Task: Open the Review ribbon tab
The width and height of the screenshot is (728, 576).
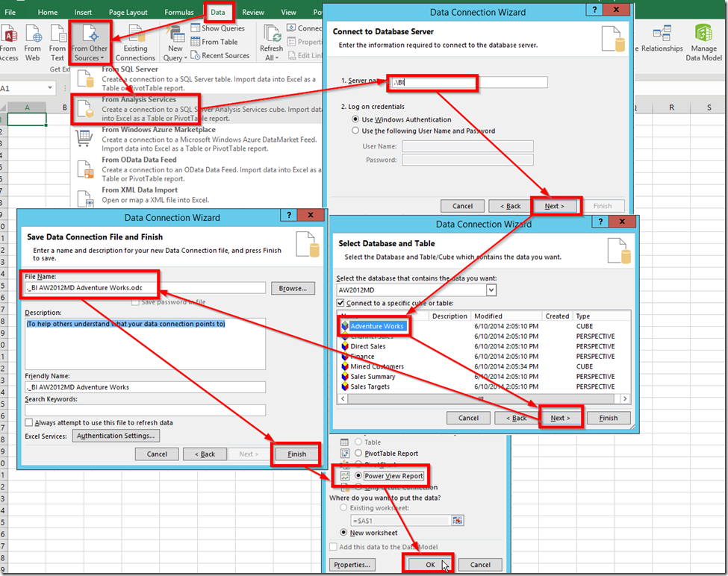Action: pyautogui.click(x=253, y=13)
